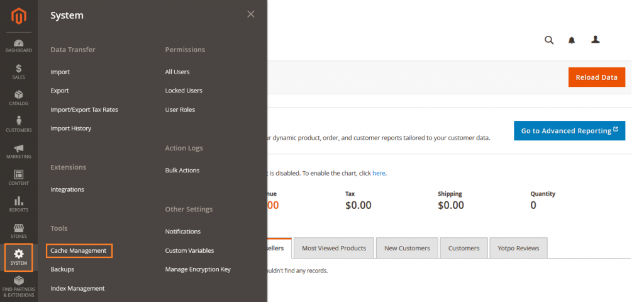Click the Tax $0.00 value
This screenshot has height=302, width=644.
pos(358,205)
